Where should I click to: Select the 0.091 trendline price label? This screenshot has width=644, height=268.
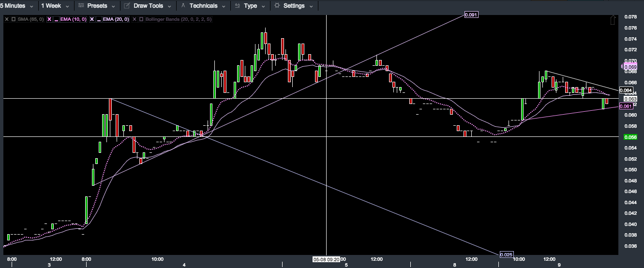pyautogui.click(x=471, y=15)
